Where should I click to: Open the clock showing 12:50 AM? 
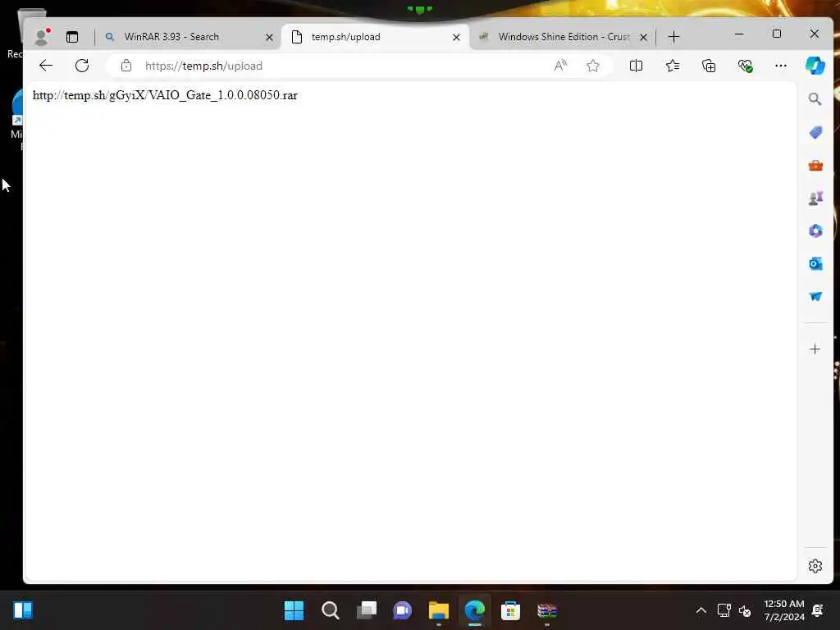783,610
